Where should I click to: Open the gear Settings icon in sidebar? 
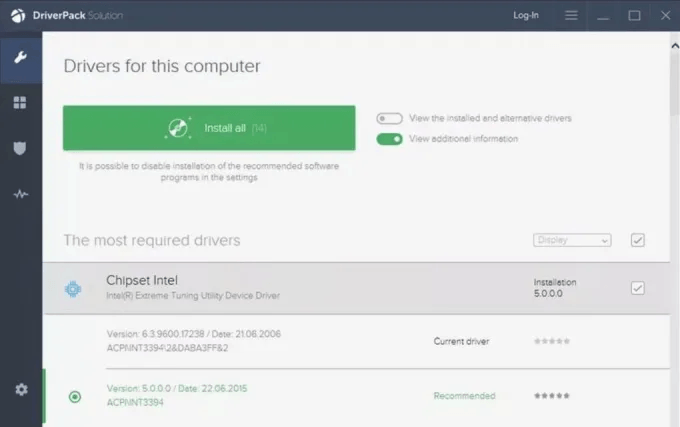click(x=21, y=389)
